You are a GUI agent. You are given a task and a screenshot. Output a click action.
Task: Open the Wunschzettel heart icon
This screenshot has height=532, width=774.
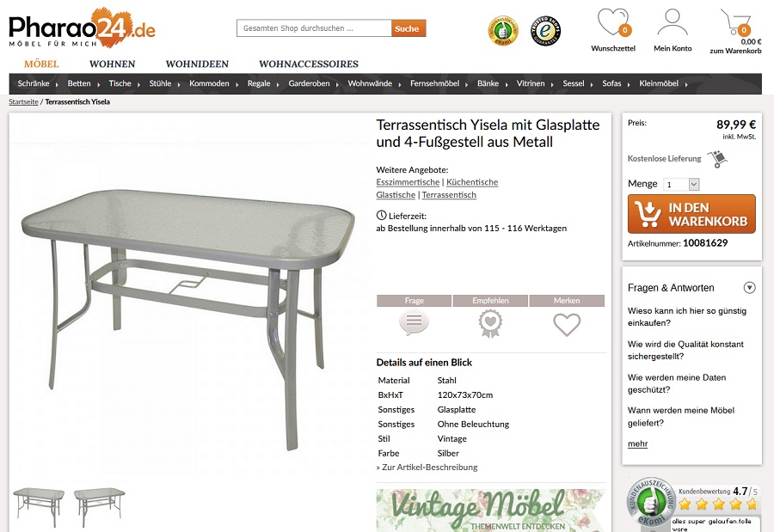[613, 22]
